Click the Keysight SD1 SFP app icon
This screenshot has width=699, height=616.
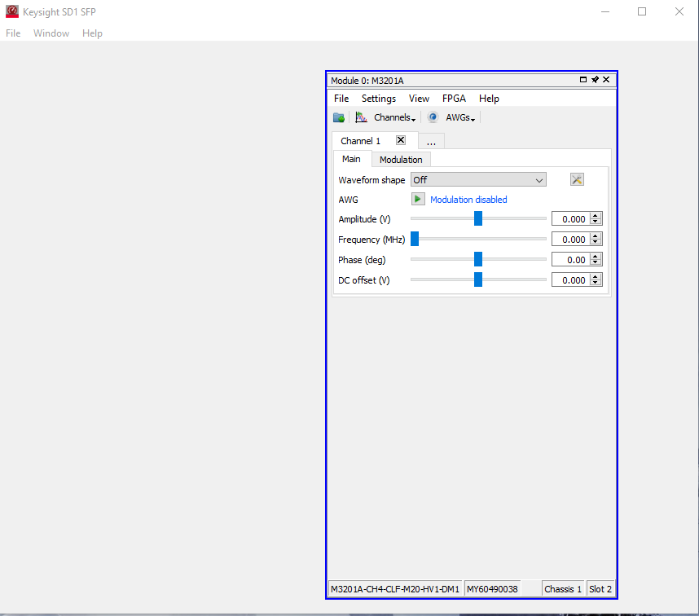[12, 11]
